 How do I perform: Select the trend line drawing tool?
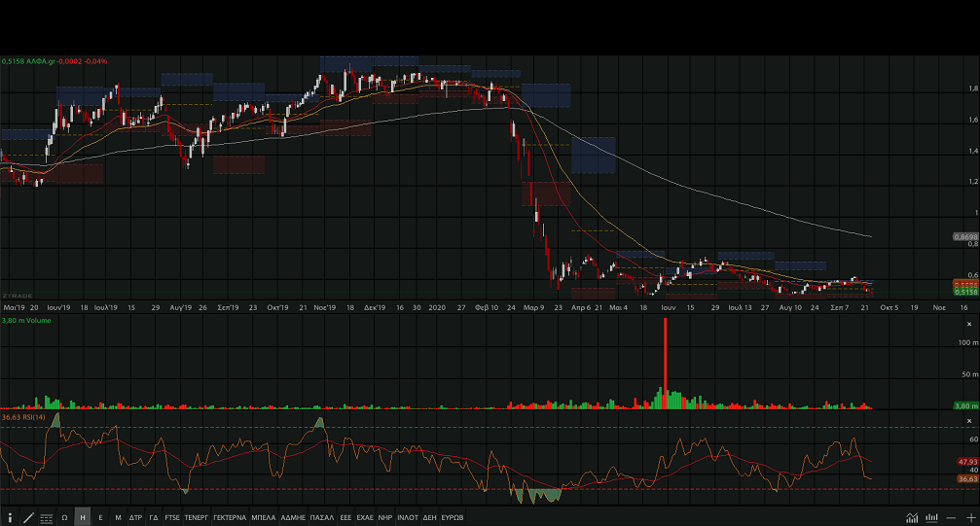pos(28,517)
